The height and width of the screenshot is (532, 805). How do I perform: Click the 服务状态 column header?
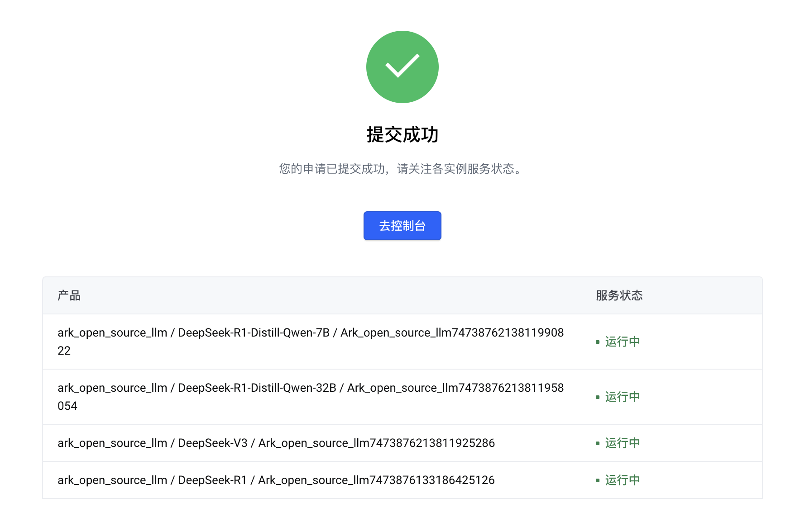tap(619, 295)
